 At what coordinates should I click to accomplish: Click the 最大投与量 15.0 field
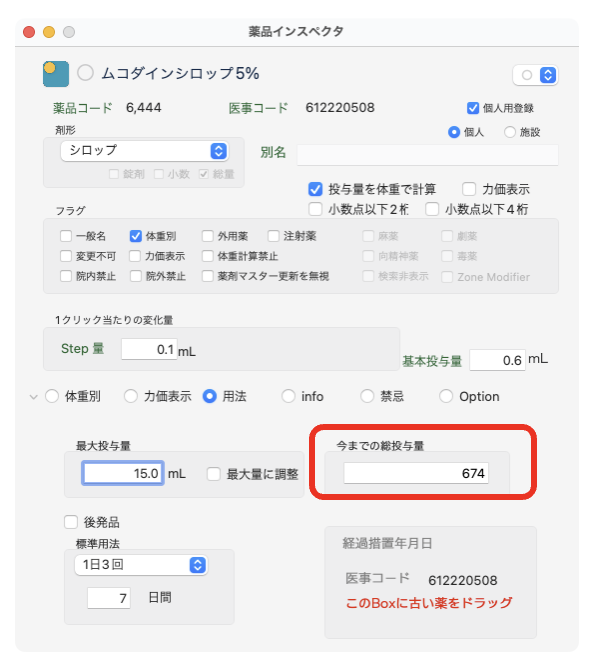click(123, 473)
